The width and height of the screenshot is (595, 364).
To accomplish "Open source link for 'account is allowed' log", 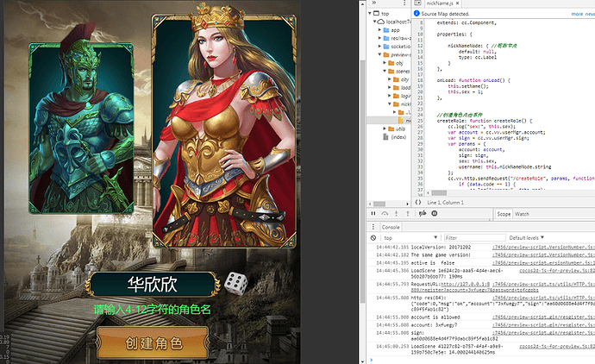I will pos(543,317).
